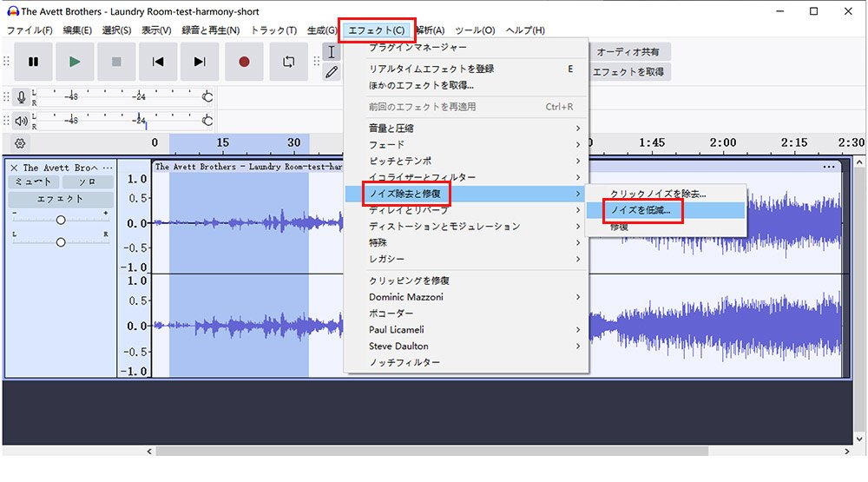Expand the 特殊 submenu
The width and height of the screenshot is (868, 482).
click(465, 242)
